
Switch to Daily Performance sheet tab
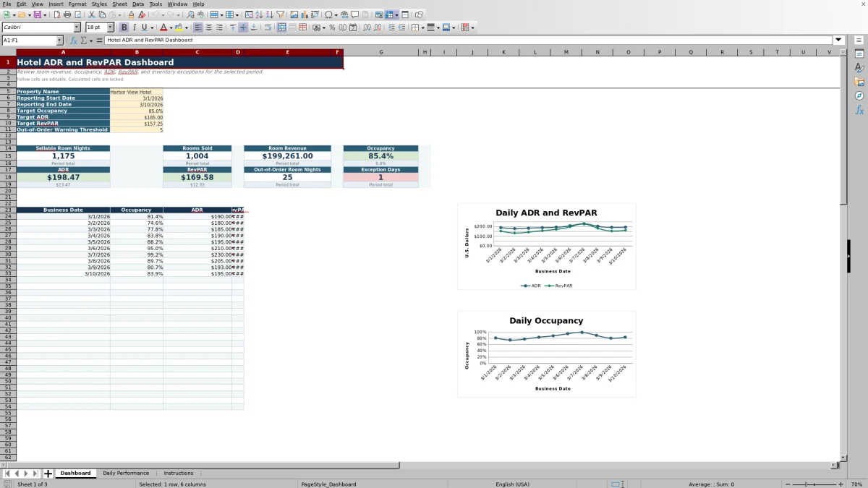coord(126,474)
